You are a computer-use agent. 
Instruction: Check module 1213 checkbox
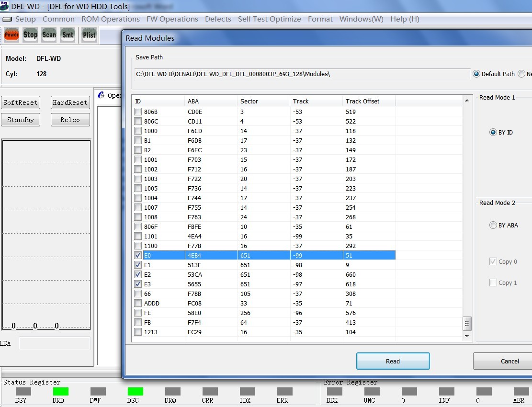coord(138,332)
